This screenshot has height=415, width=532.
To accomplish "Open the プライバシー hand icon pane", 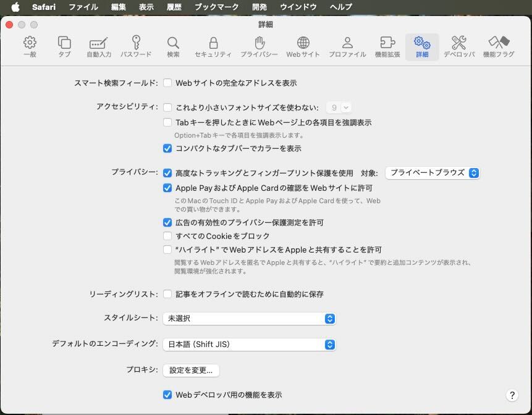I will pyautogui.click(x=259, y=46).
